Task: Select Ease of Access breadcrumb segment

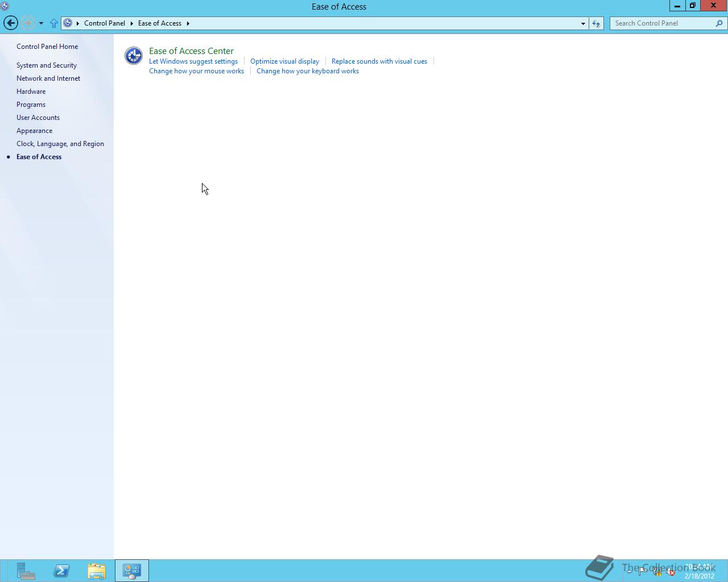Action: coord(160,23)
